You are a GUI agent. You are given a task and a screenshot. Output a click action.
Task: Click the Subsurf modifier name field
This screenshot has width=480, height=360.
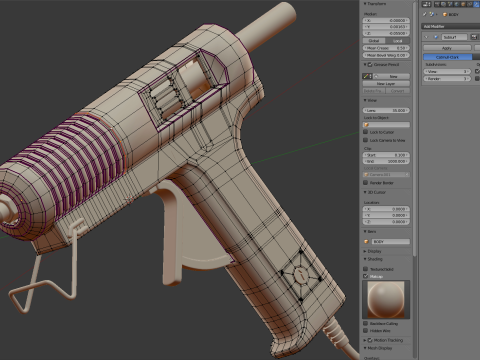click(455, 37)
